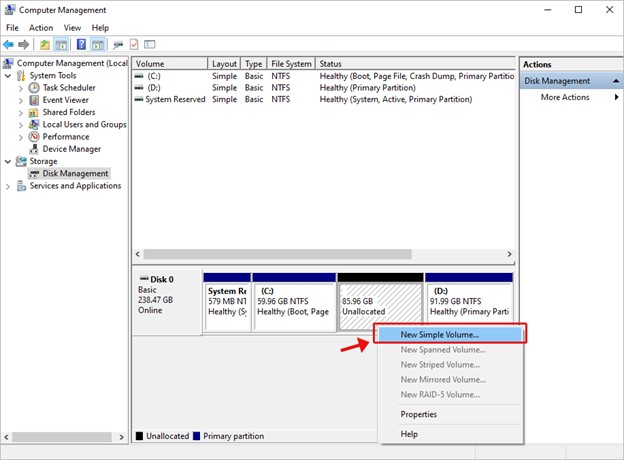Click the disk settings toolbar icon with check mark
The image size is (624, 460).
point(134,45)
